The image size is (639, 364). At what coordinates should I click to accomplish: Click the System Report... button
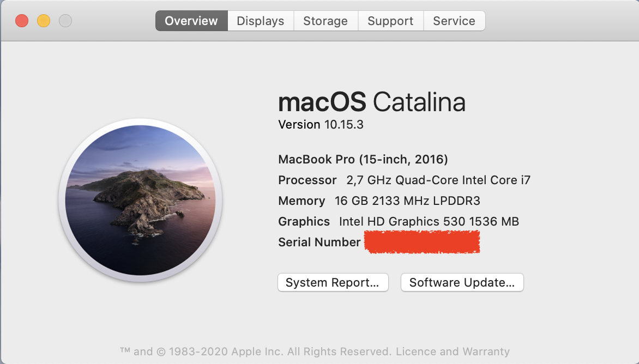(x=333, y=282)
